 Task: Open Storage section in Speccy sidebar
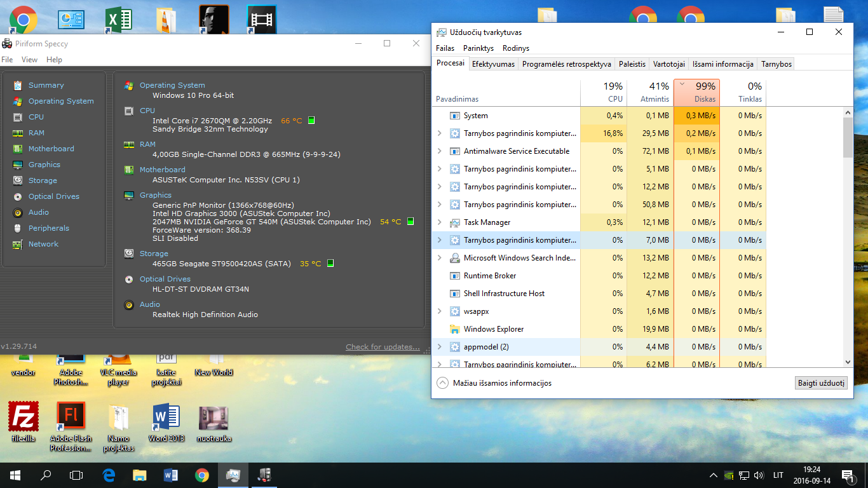pyautogui.click(x=43, y=180)
